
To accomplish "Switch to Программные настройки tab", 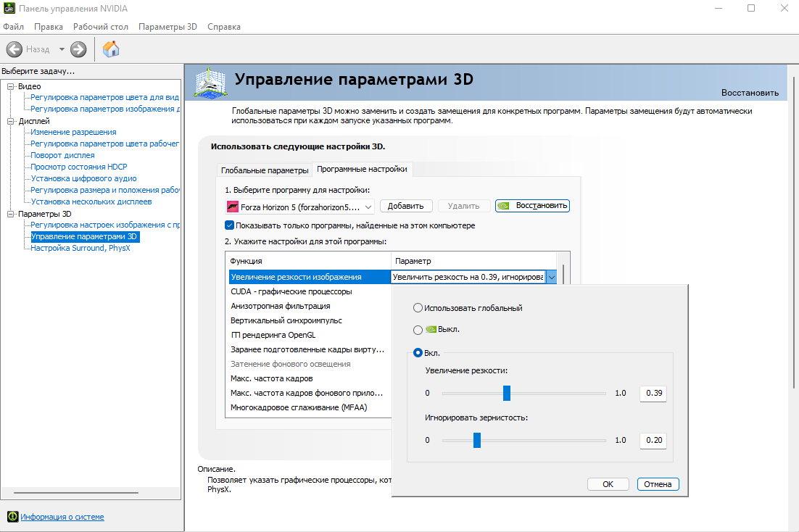I will pyautogui.click(x=362, y=169).
